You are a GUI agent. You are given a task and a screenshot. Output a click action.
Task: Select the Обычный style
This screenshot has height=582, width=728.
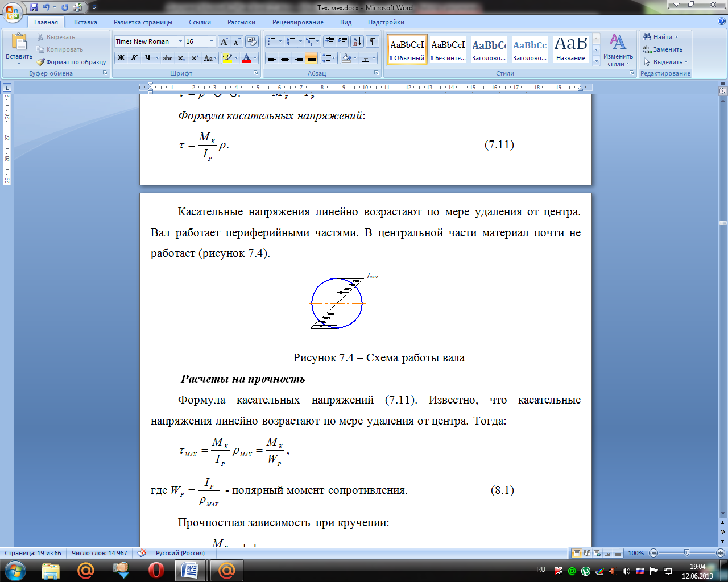point(407,49)
